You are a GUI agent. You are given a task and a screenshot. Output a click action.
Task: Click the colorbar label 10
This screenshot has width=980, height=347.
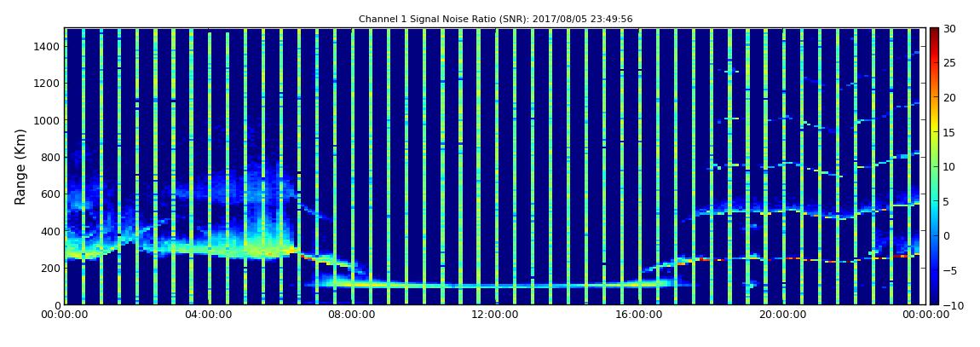[x=949, y=166]
